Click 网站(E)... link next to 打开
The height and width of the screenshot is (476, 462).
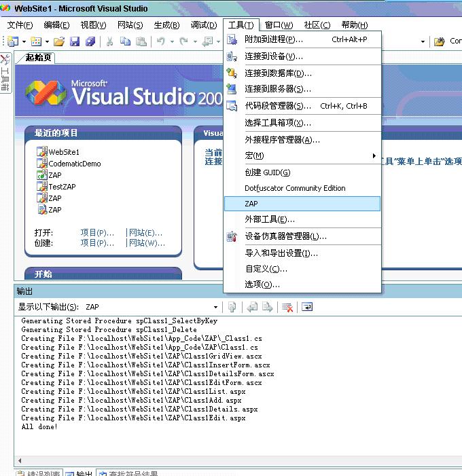tap(145, 233)
